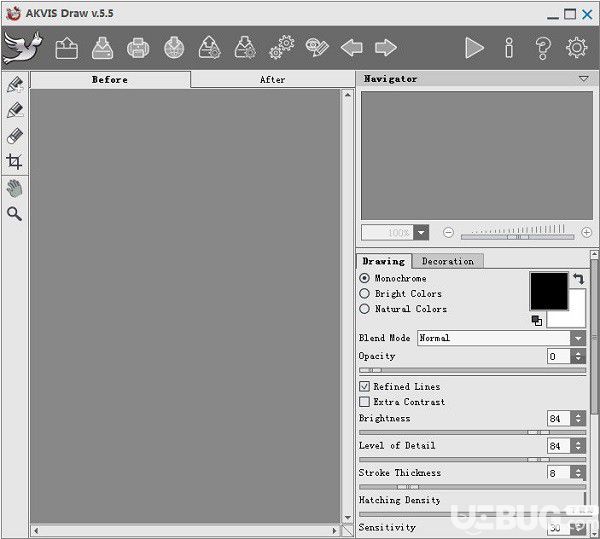
Task: Click the Brightness value field
Action: (x=559, y=418)
